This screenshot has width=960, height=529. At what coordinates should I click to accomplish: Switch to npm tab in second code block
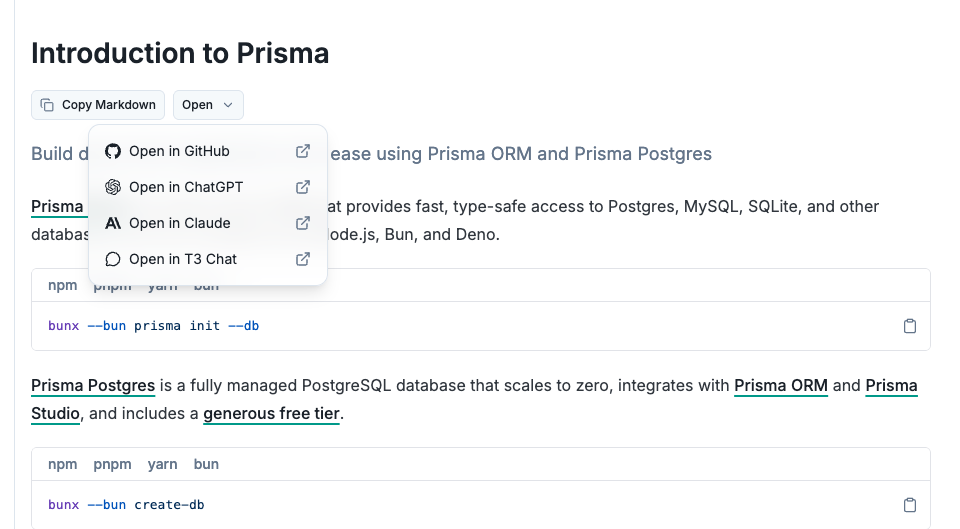(x=62, y=464)
